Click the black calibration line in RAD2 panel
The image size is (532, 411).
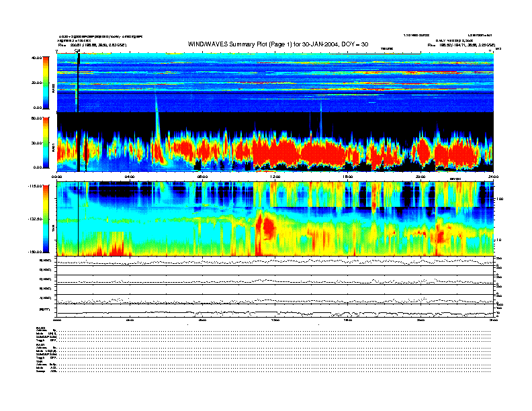(79, 81)
